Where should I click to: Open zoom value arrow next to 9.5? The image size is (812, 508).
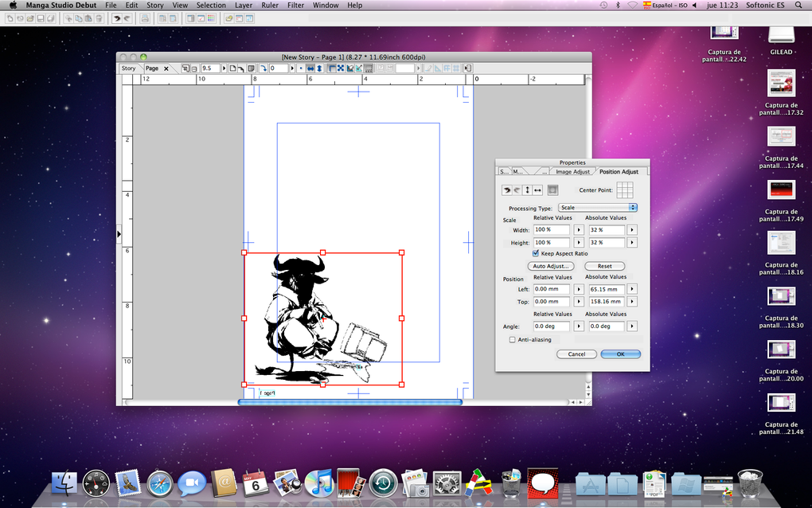[x=224, y=68]
